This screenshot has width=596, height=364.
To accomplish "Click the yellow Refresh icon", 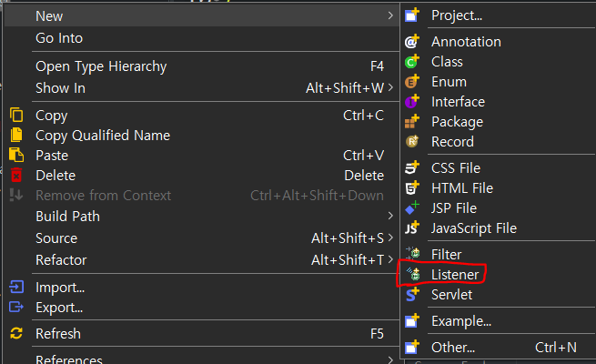I will click(16, 333).
